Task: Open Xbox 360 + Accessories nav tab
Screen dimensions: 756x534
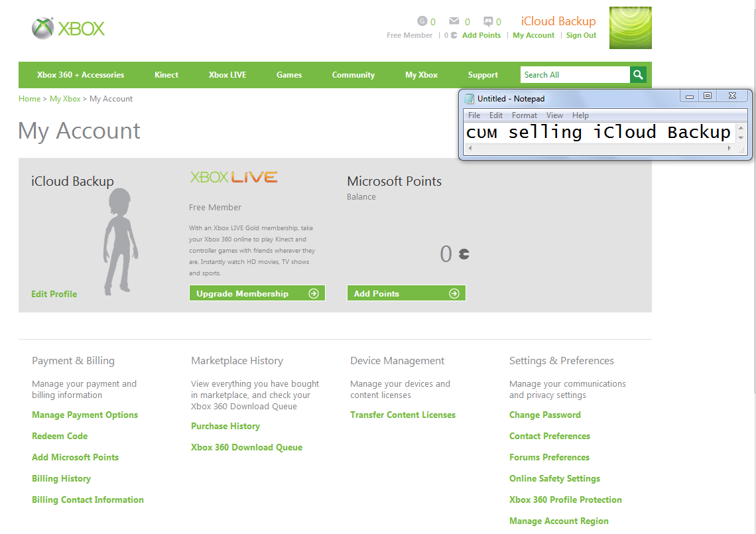Action: click(80, 75)
